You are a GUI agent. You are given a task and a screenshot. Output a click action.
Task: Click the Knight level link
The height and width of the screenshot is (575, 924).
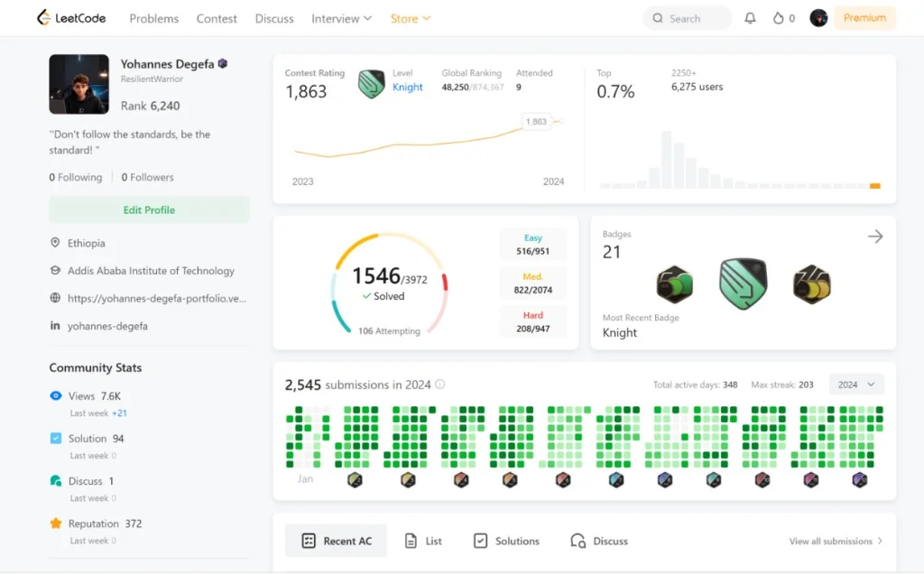tap(407, 87)
